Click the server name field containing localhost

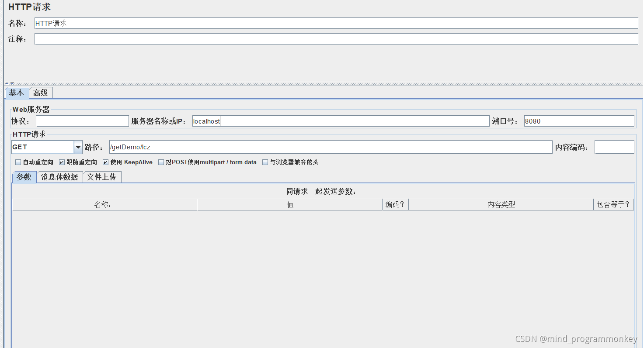coord(341,121)
